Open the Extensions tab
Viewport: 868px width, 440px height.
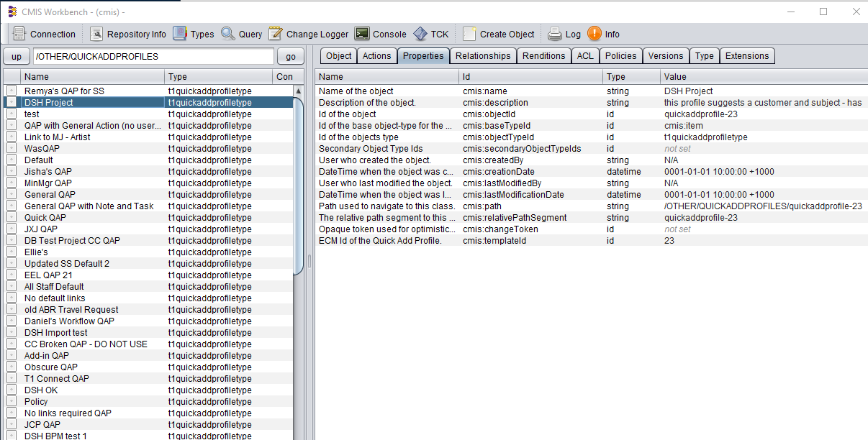pos(747,56)
